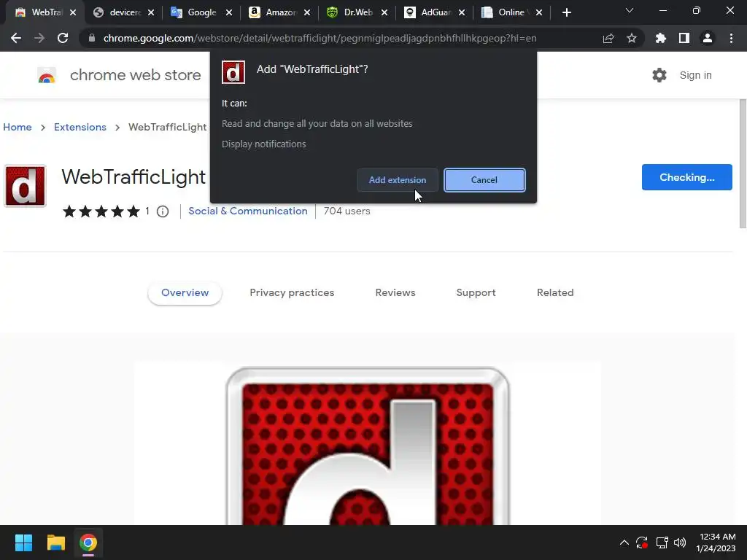
Task: Click the WebTrafficLight icon in the dialog
Action: [233, 72]
